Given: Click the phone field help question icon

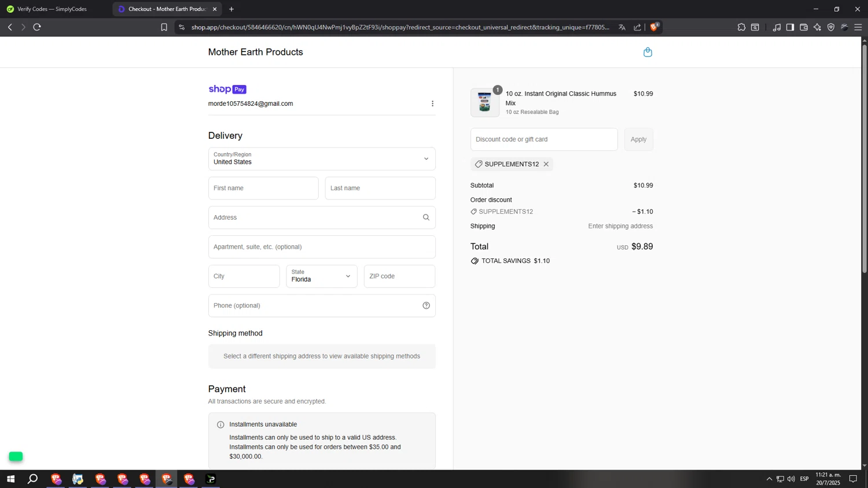Looking at the screenshot, I should point(426,305).
